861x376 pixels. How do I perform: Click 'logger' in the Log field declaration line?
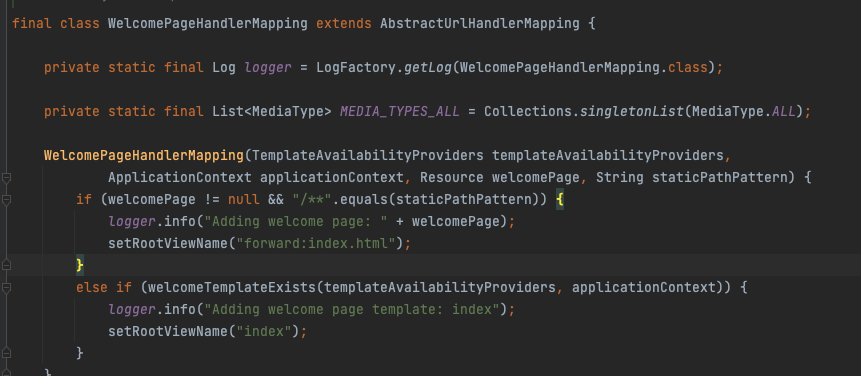(x=268, y=68)
